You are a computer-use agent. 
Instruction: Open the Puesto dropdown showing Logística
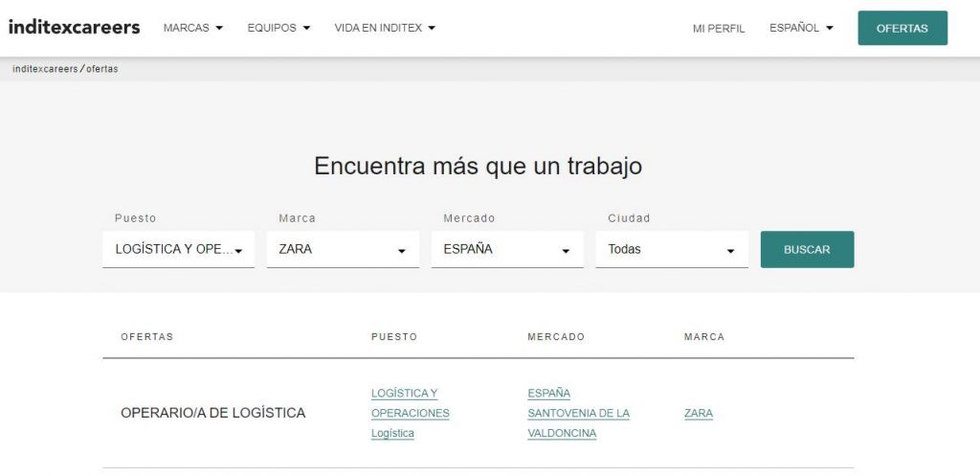[x=179, y=249]
